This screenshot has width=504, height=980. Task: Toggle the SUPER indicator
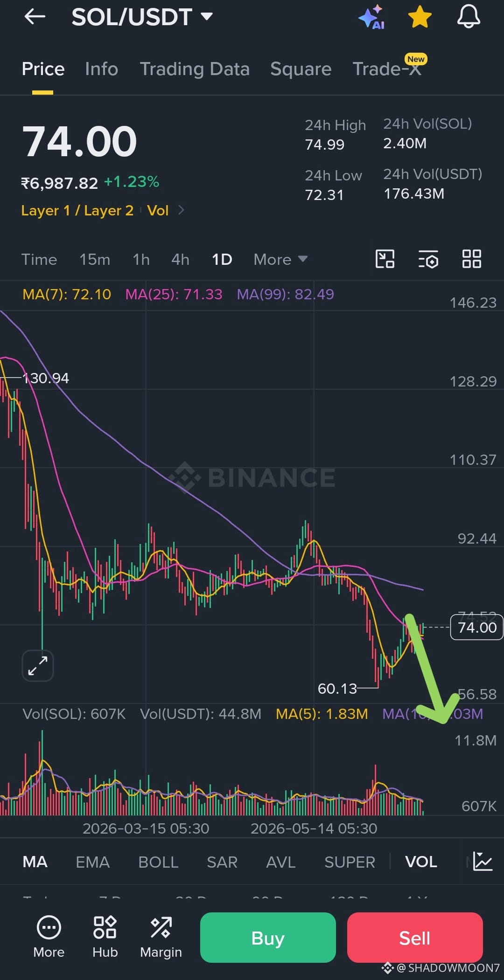coord(350,862)
